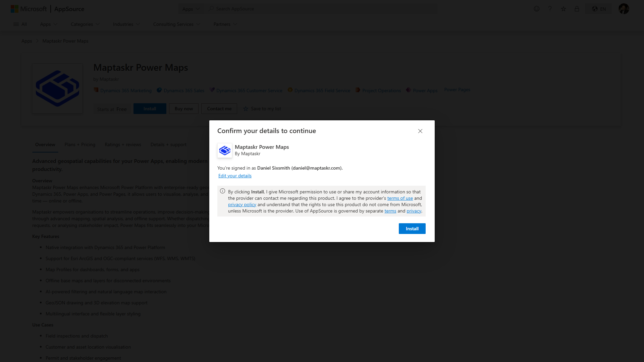Screen dimensions: 644x362
Task: Open the hamburger All menu
Action: click(x=20, y=24)
